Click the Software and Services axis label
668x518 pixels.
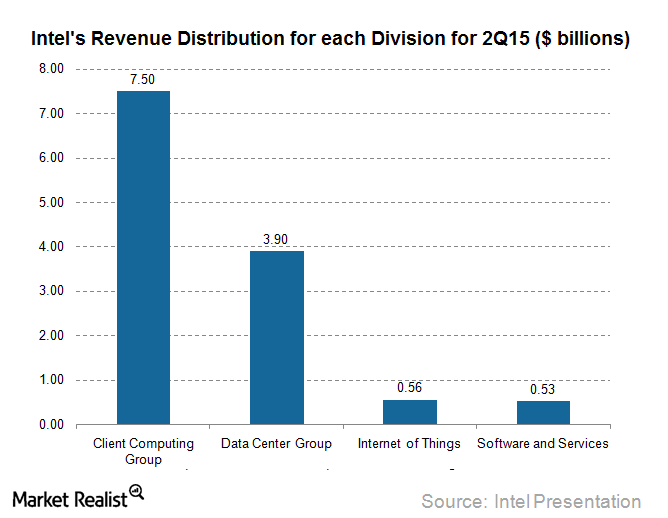click(543, 443)
